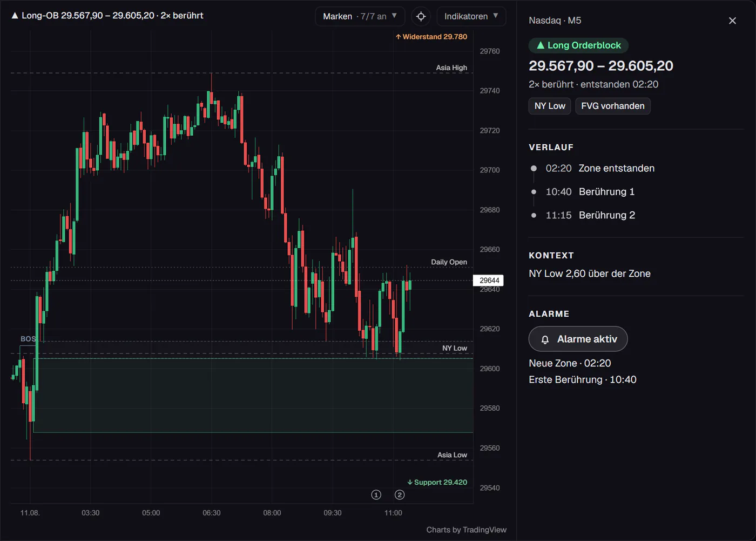Click the Widerstand 29.780 label
Image resolution: width=756 pixels, height=541 pixels.
(x=431, y=37)
